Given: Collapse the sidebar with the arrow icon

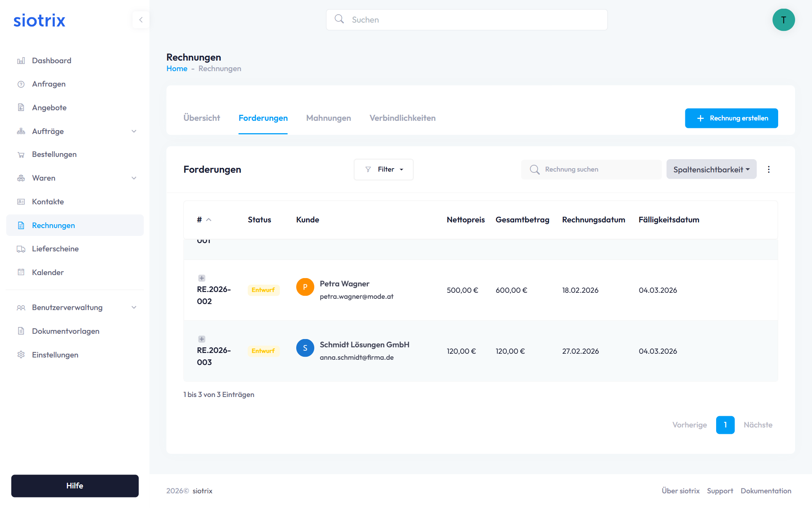Looking at the screenshot, I should tap(141, 20).
